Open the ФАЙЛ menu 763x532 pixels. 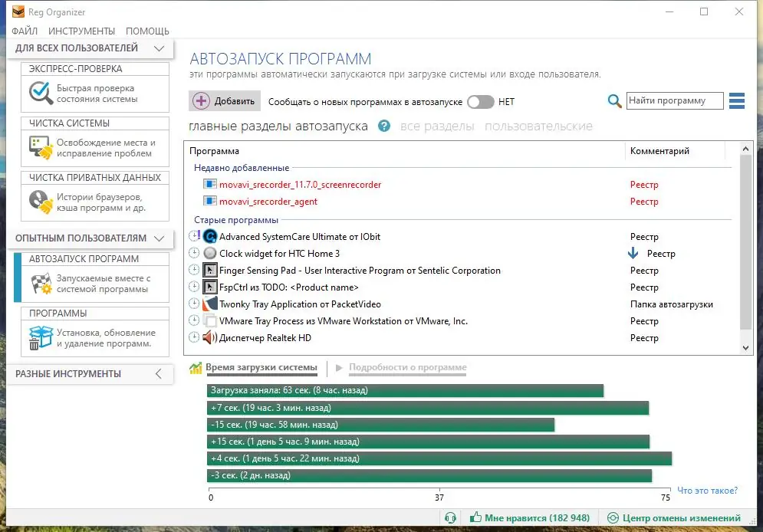(x=25, y=31)
